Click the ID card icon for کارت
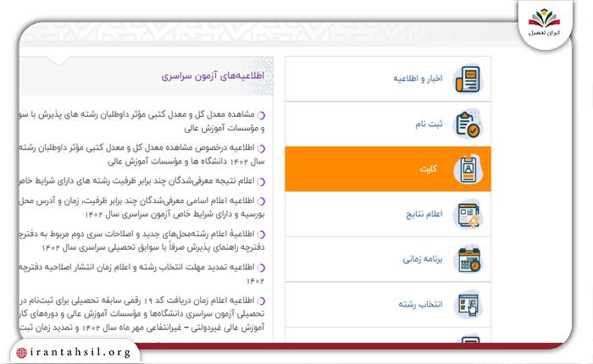The width and height of the screenshot is (593, 364). [x=468, y=169]
